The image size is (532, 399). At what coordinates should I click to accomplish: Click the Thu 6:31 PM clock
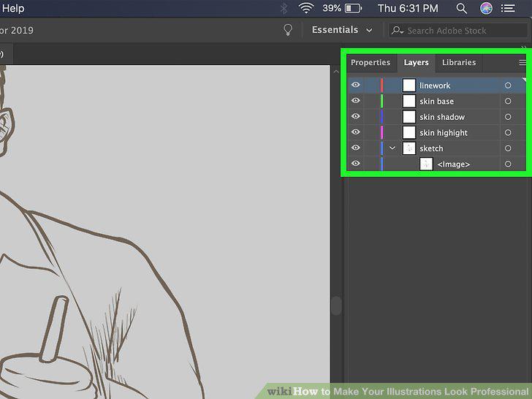point(408,8)
